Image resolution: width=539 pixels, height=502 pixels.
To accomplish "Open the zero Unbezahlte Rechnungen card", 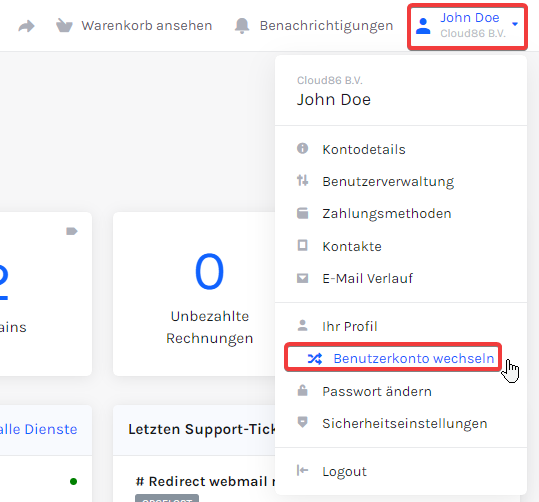I will click(195, 294).
